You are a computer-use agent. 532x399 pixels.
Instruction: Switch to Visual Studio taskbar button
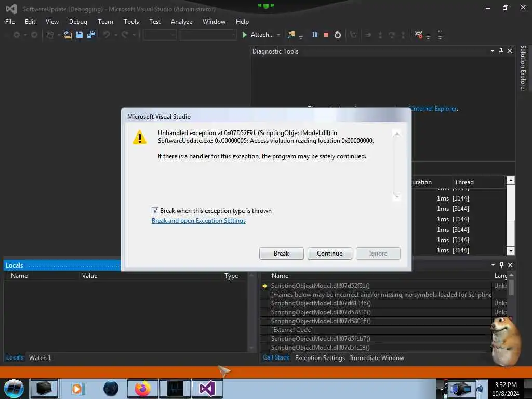207,389
